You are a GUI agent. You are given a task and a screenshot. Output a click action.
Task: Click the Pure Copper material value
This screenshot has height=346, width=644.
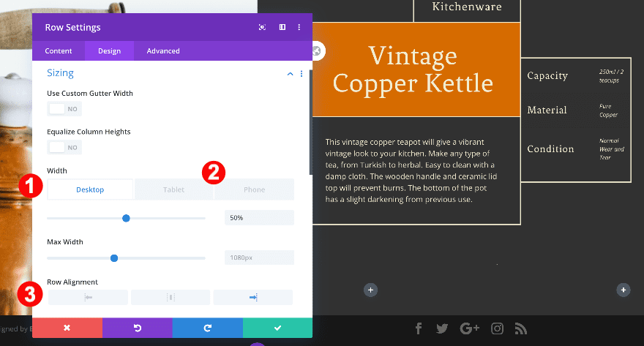[x=608, y=110]
